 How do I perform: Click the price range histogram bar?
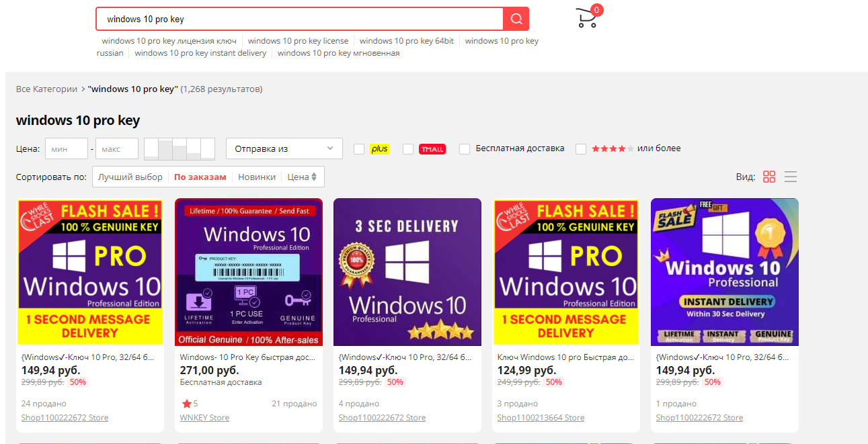(x=180, y=148)
